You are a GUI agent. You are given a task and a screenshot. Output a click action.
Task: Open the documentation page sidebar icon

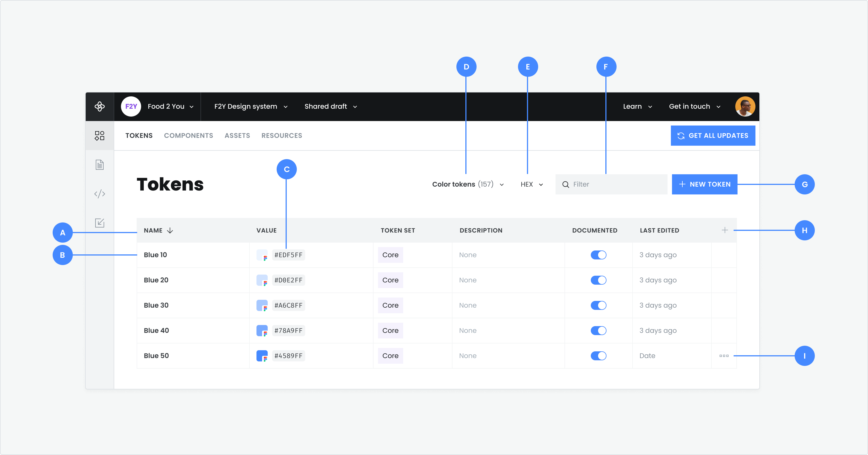click(x=99, y=165)
